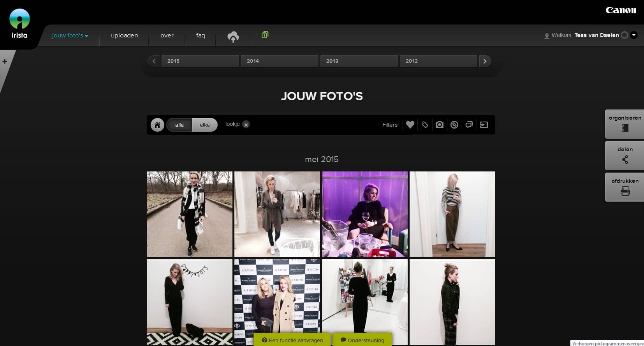Open the tag filter icon
644x346 pixels.
tap(425, 125)
